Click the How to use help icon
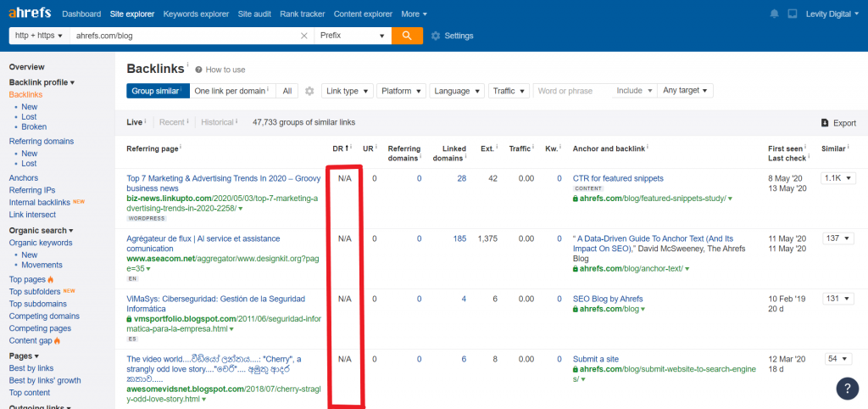The width and height of the screenshot is (868, 409). [x=198, y=70]
